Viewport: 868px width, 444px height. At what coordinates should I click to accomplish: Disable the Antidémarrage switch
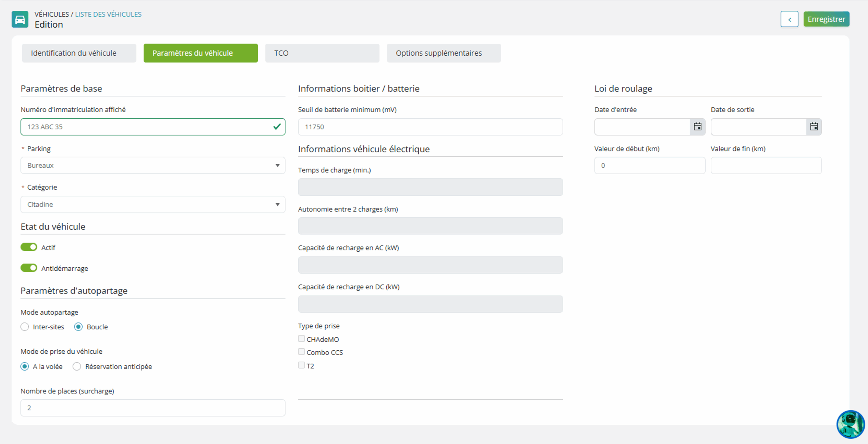point(29,268)
